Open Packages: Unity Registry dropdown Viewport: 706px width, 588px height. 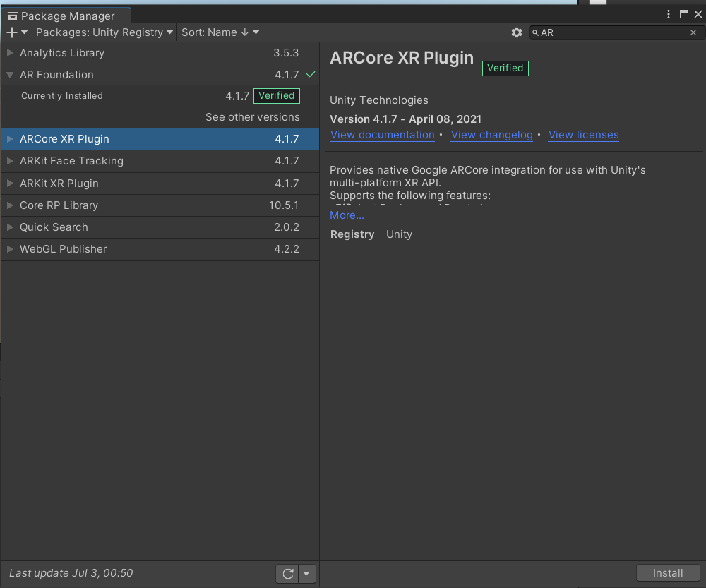[104, 32]
